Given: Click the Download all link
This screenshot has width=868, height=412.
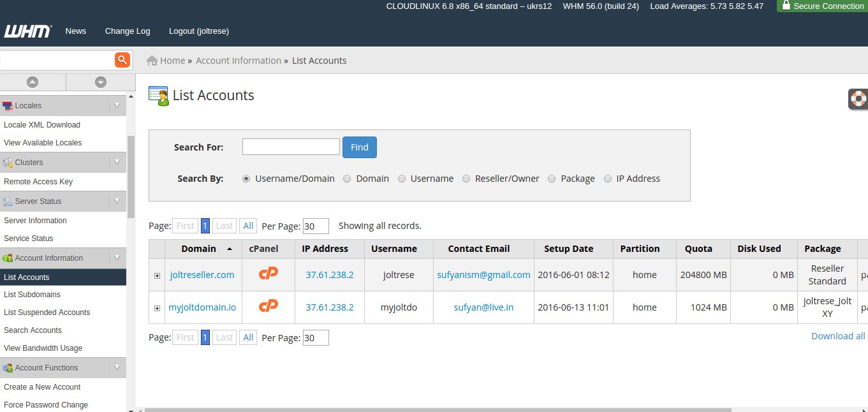Looking at the screenshot, I should (x=837, y=336).
